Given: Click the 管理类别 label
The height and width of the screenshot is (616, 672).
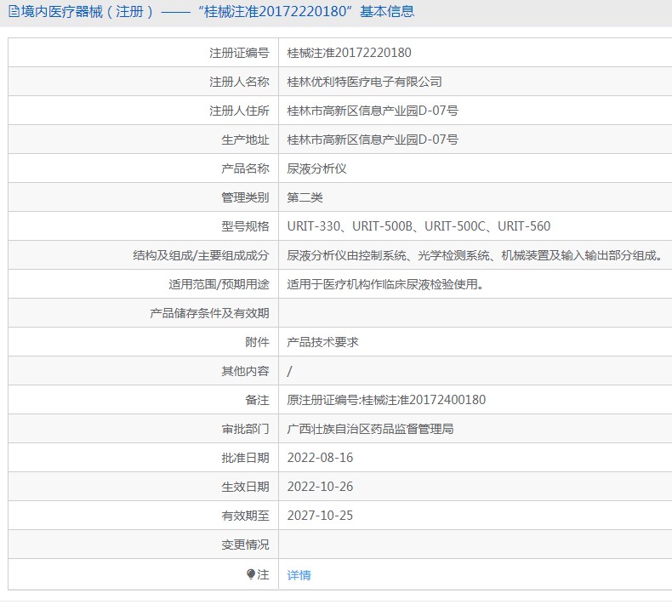Looking at the screenshot, I should pyautogui.click(x=245, y=197).
